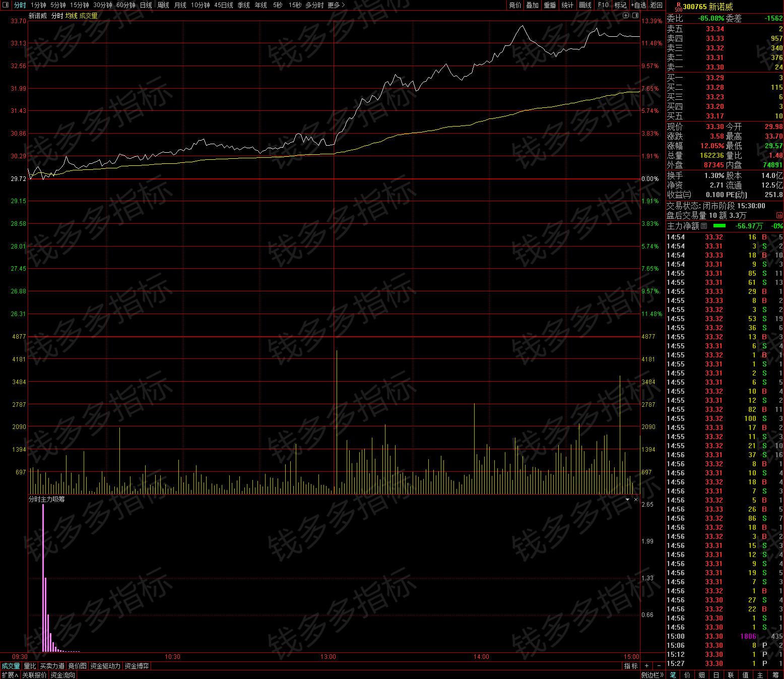The image size is (784, 679).
Task: Close the 分时主力吸筹 indicator panel
Action: [x=636, y=500]
